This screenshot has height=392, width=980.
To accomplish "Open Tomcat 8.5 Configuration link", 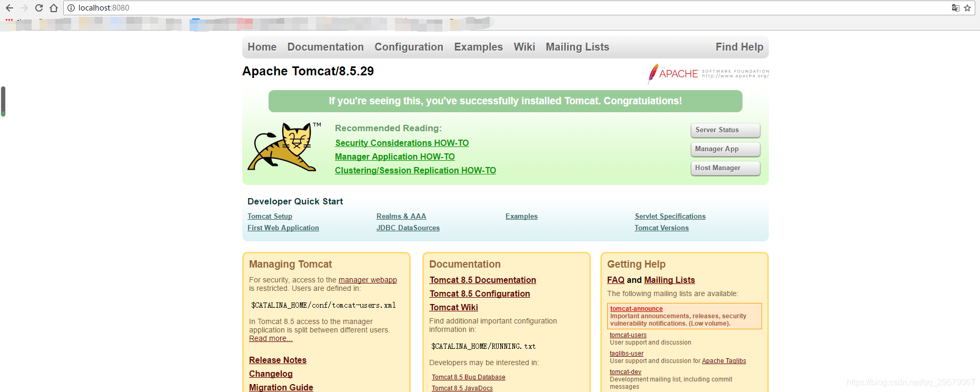I will [x=480, y=294].
